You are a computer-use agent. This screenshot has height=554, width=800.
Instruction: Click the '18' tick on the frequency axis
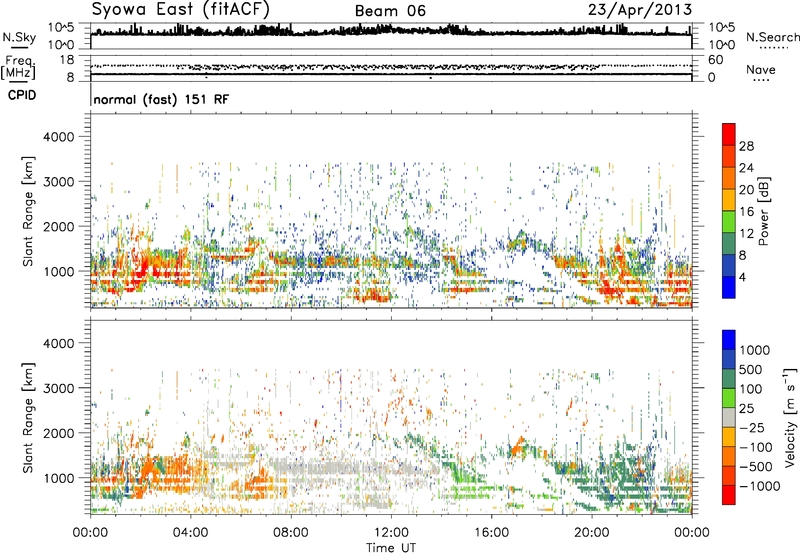pyautogui.click(x=67, y=60)
